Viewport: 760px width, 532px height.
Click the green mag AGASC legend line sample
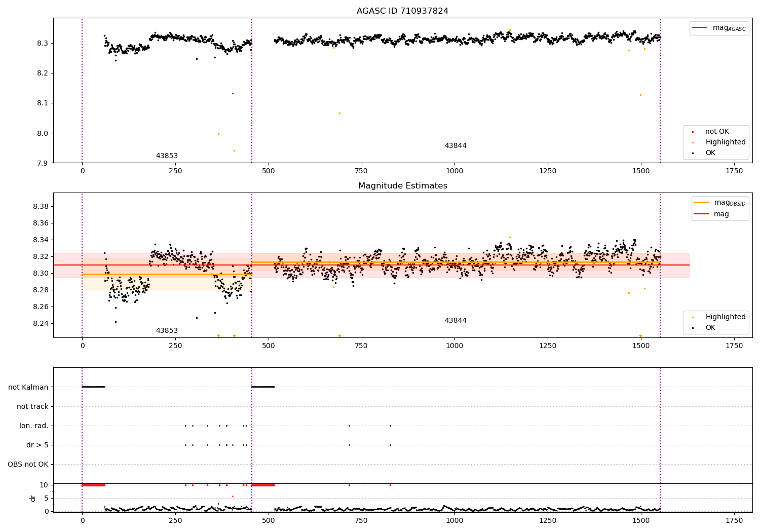[x=700, y=27]
